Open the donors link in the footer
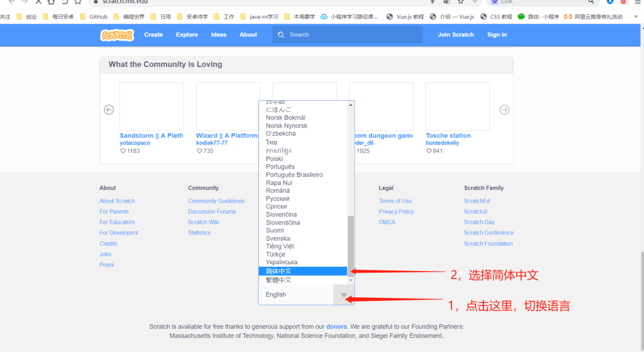Screen dimensions: 644x352 pyautogui.click(x=337, y=327)
